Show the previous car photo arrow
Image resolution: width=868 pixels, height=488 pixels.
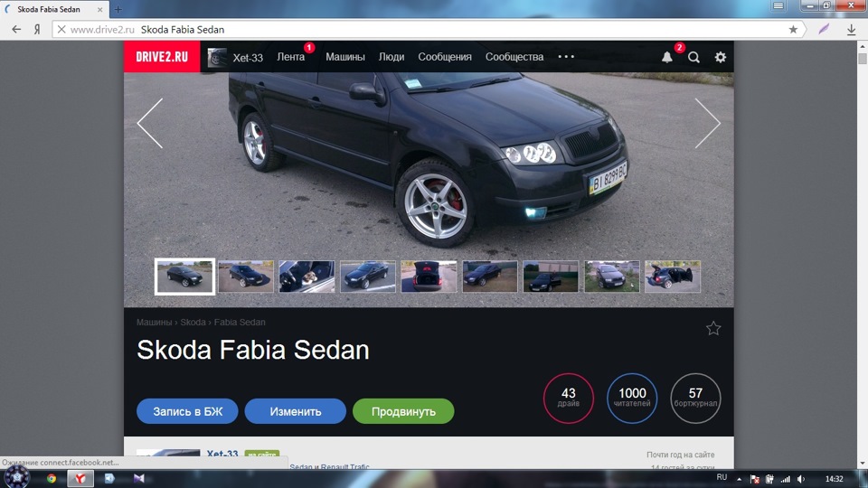coord(150,123)
